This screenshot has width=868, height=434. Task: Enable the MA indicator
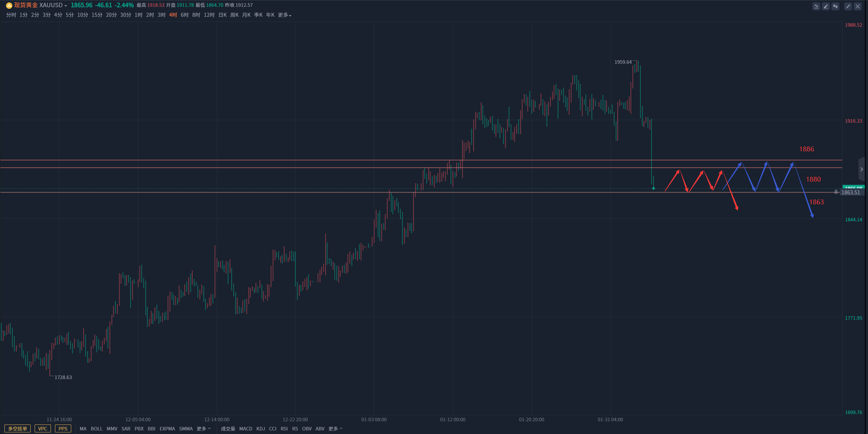[x=83, y=429]
